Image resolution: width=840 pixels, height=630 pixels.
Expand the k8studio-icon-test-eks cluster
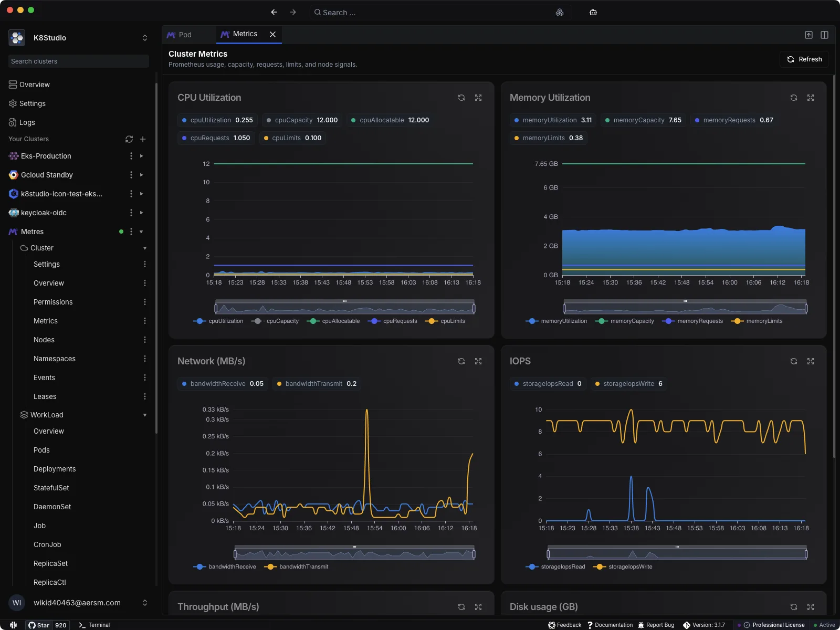coord(141,194)
